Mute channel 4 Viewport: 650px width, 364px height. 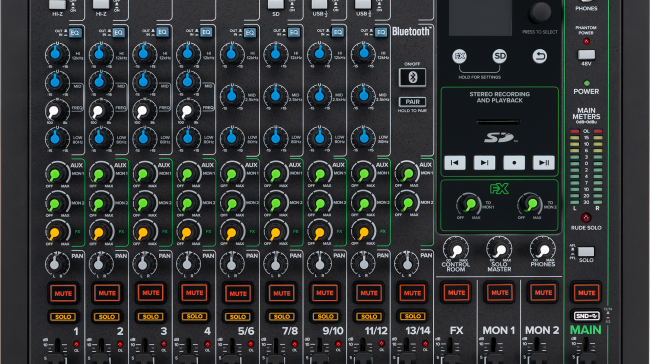point(194,293)
